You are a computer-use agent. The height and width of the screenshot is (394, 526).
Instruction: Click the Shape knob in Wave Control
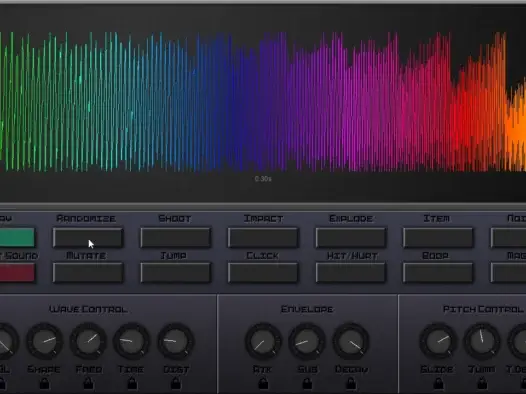(x=45, y=341)
